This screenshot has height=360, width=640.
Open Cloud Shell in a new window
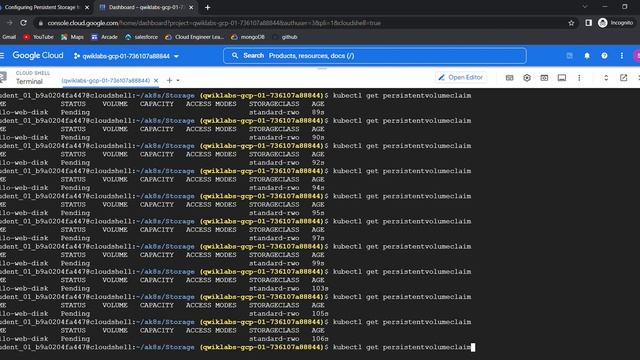pyautogui.click(x=623, y=78)
